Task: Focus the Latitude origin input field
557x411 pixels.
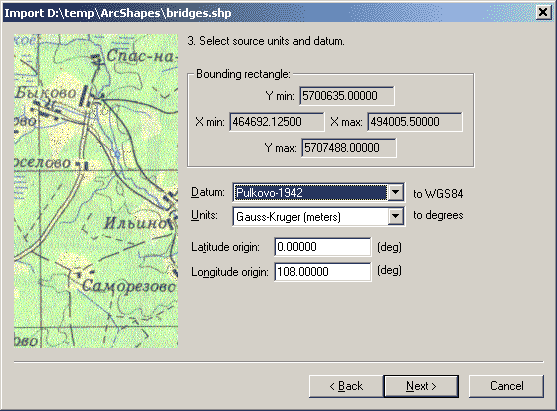Action: pyautogui.click(x=323, y=247)
